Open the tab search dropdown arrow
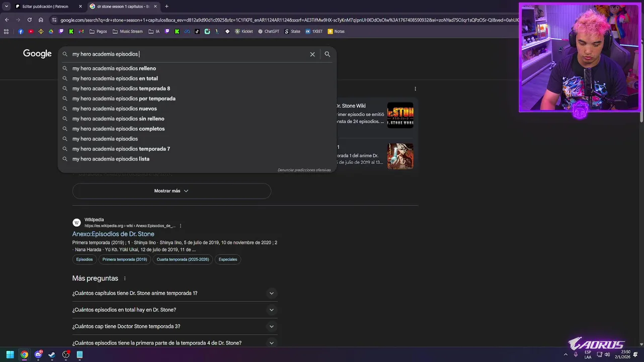Image resolution: width=644 pixels, height=362 pixels. (x=6, y=7)
